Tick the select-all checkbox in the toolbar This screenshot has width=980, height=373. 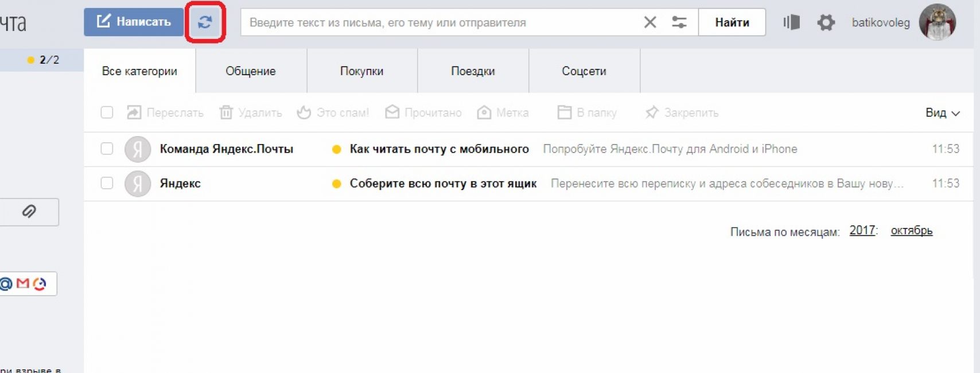tap(107, 112)
